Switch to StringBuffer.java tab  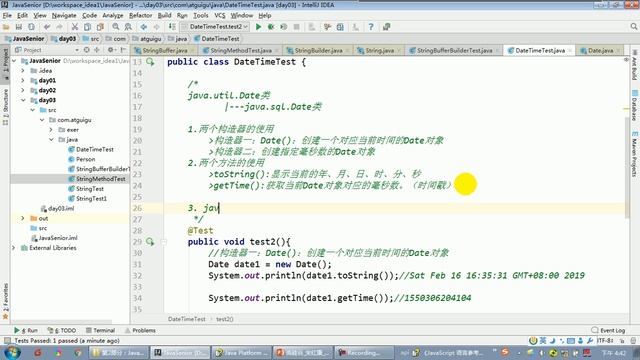tap(164, 50)
